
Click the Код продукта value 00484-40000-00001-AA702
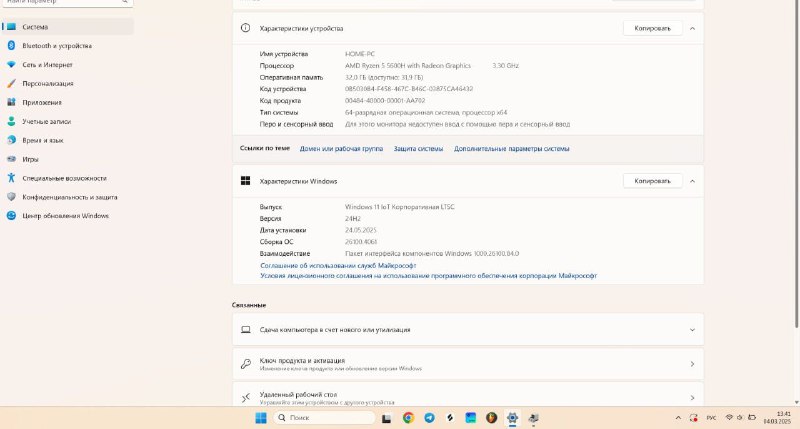click(385, 100)
